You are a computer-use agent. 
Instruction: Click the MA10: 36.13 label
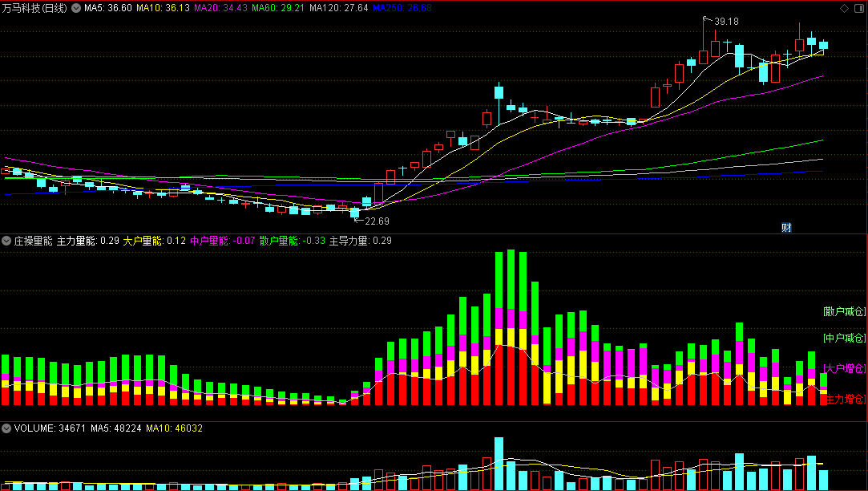163,8
